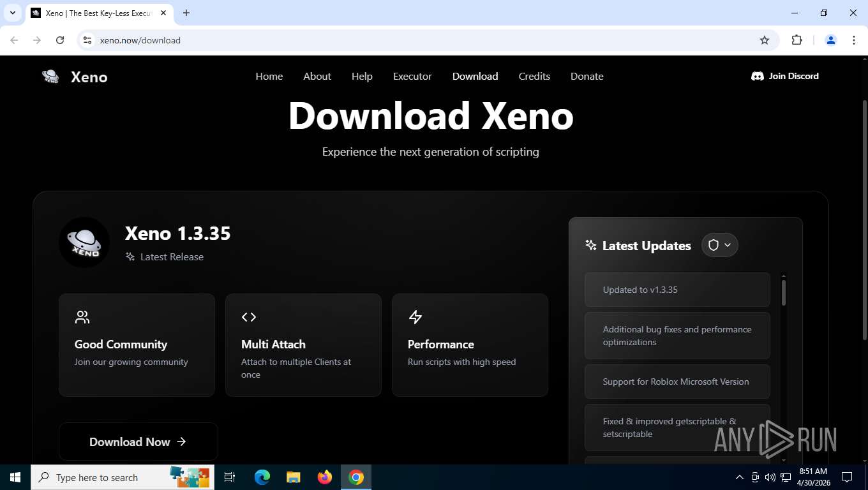The height and width of the screenshot is (490, 868).
Task: Click the browser forward arrow
Action: [x=37, y=40]
